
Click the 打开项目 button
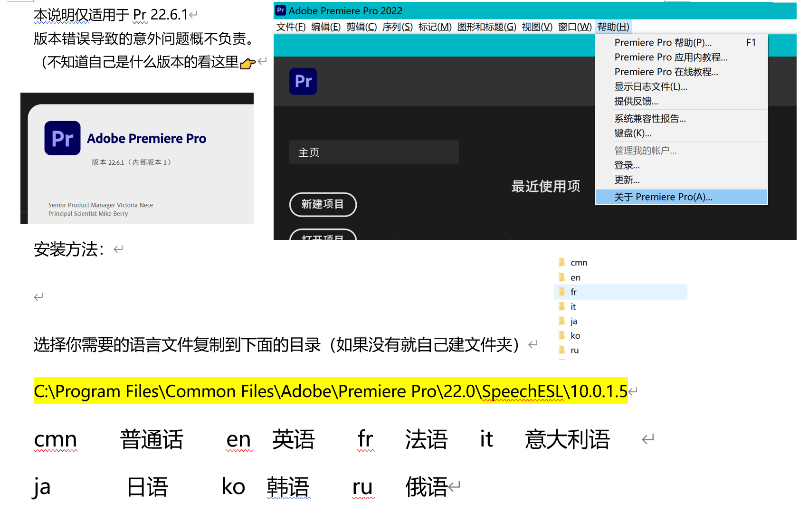coord(323,235)
